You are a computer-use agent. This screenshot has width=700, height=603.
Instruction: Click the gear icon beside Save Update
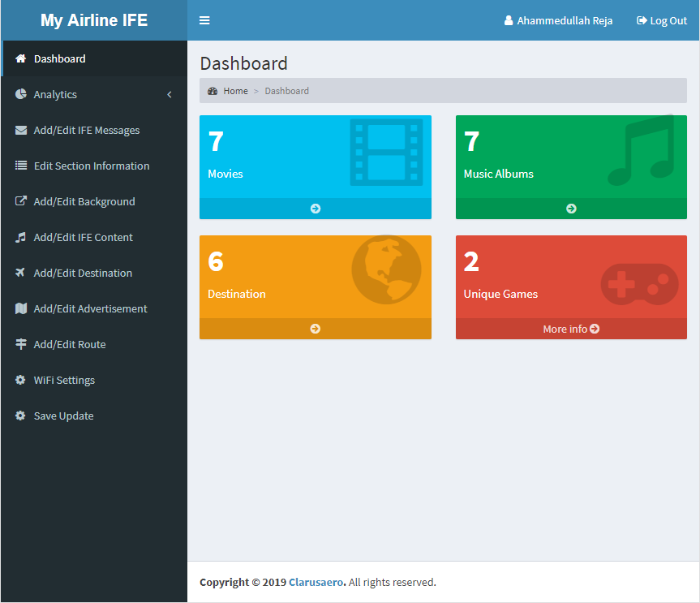pyautogui.click(x=21, y=416)
